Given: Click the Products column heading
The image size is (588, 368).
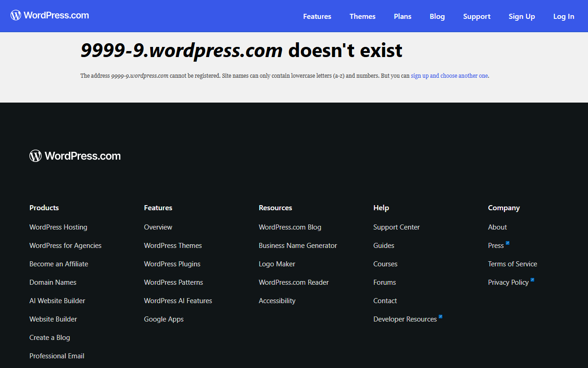Looking at the screenshot, I should tap(44, 208).
